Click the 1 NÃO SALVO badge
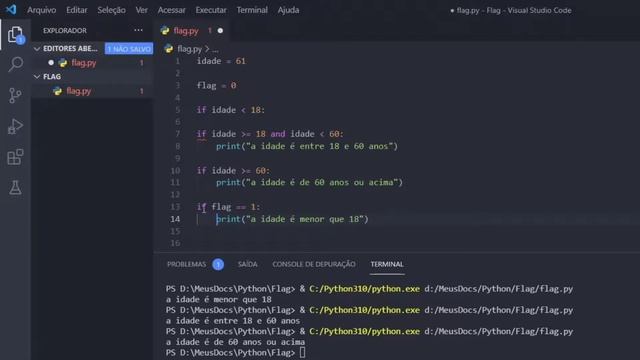 point(129,49)
